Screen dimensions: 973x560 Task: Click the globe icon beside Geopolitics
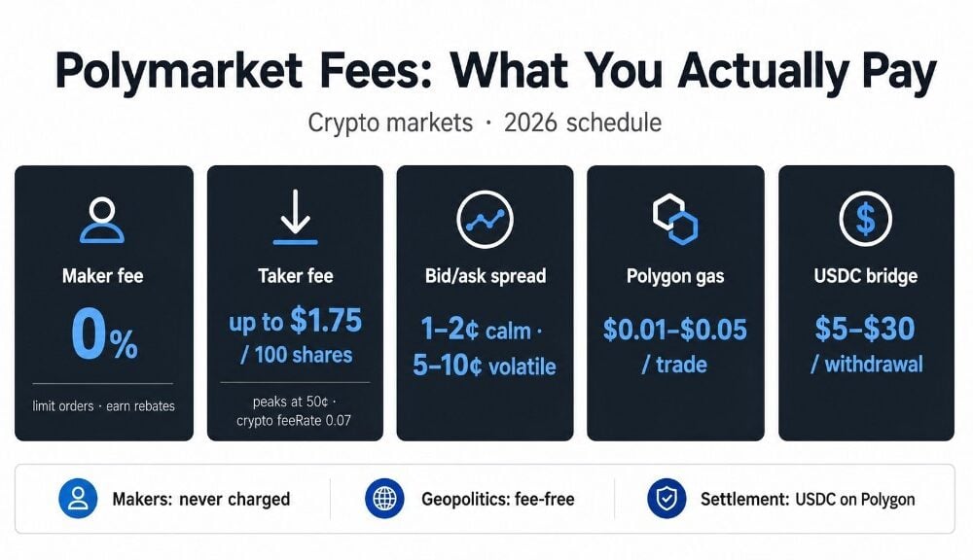(x=384, y=499)
